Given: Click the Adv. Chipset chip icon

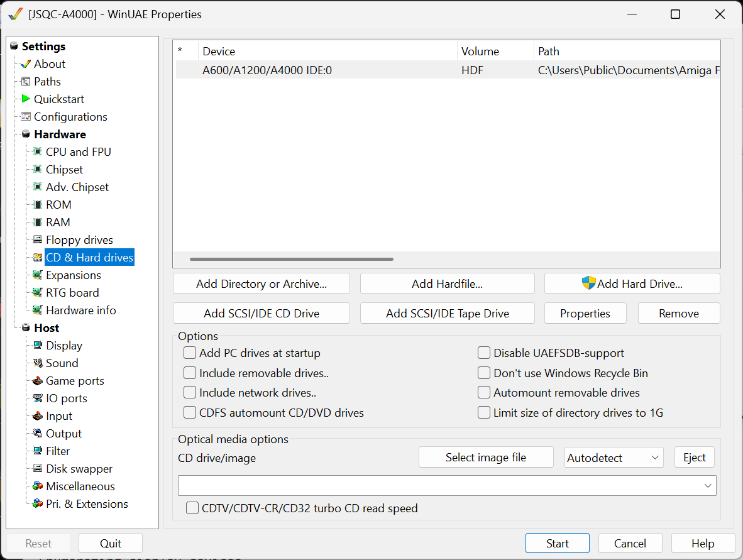Looking at the screenshot, I should pyautogui.click(x=38, y=187).
